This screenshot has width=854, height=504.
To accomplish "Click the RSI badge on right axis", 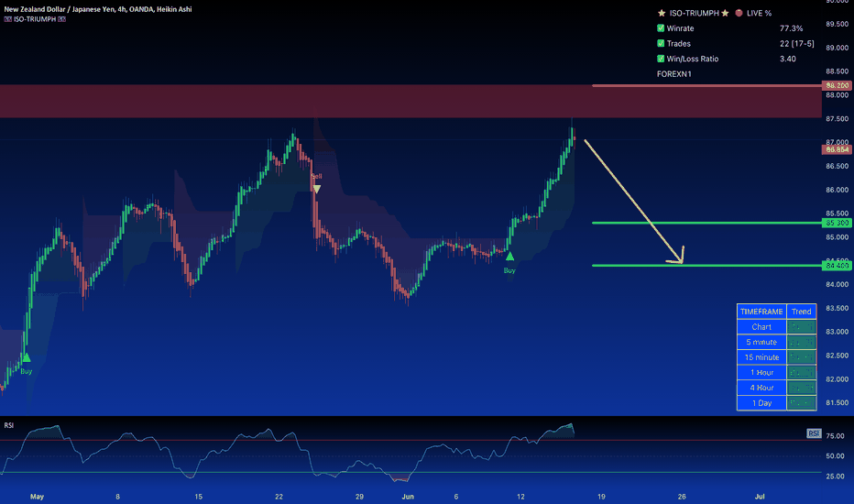I will click(814, 433).
